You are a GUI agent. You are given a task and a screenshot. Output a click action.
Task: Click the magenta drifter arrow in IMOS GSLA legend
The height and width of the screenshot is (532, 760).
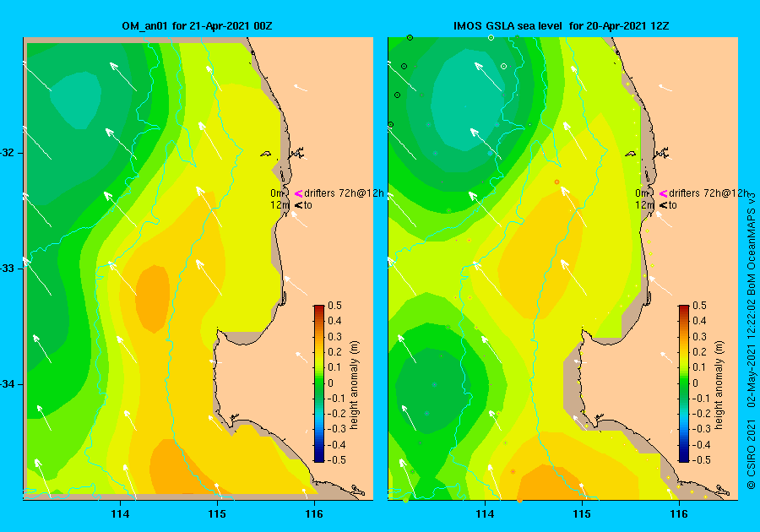pos(663,193)
